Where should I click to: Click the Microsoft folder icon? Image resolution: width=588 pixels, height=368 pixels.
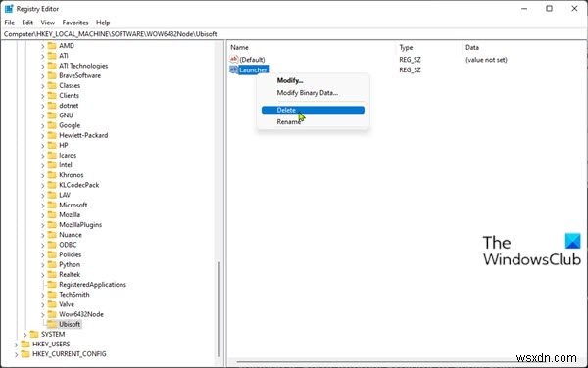[x=52, y=205]
